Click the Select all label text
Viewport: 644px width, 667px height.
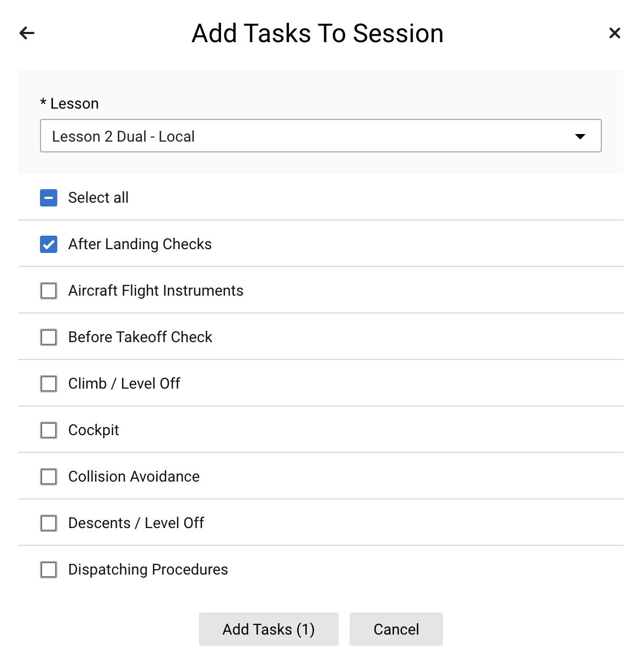click(x=98, y=198)
